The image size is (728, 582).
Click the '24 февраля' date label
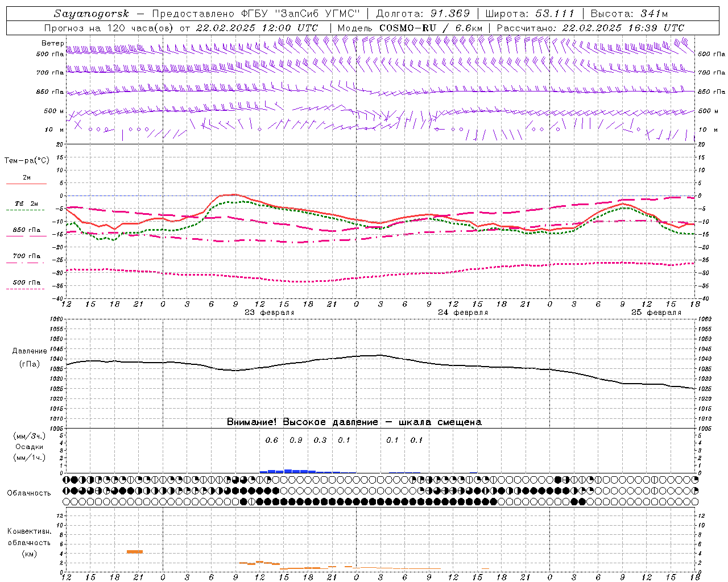(x=463, y=313)
